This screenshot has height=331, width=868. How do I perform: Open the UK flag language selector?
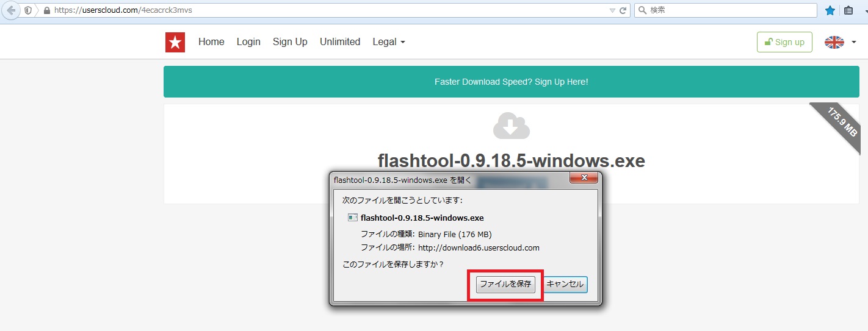pos(840,42)
